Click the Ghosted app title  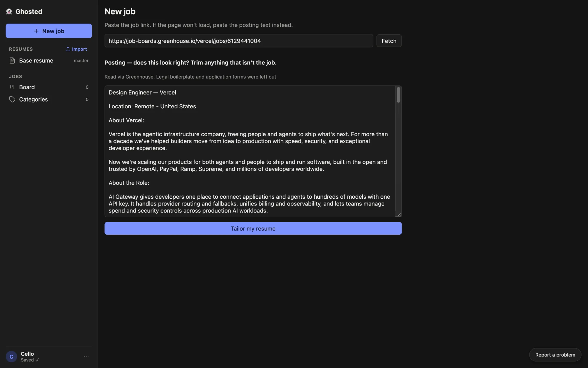click(29, 11)
